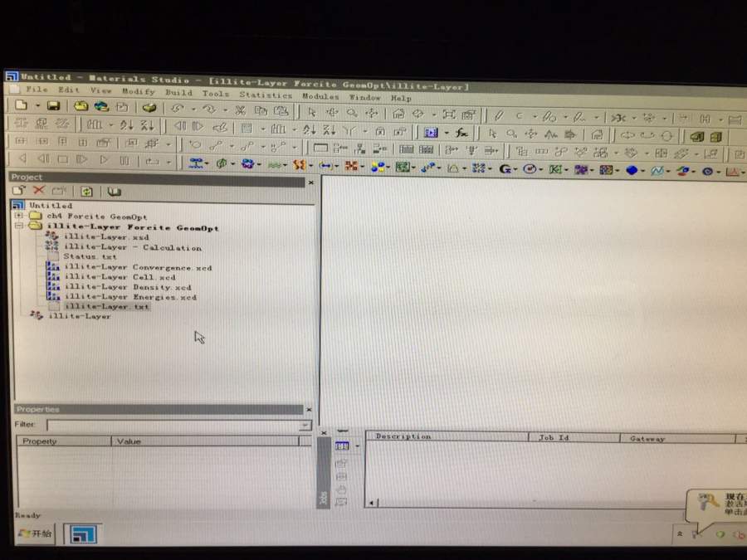Collapse the illite-Layer Forcite GeomOpt folder

19,226
